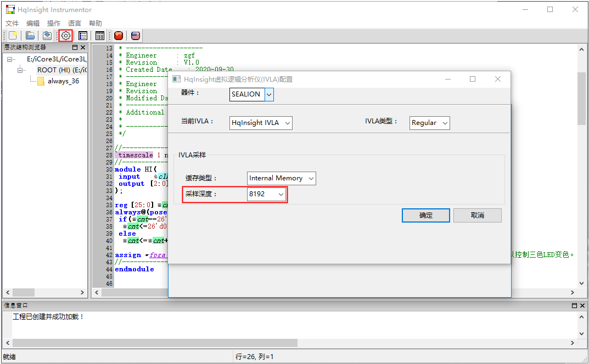Click the 取消 button

(x=477, y=215)
